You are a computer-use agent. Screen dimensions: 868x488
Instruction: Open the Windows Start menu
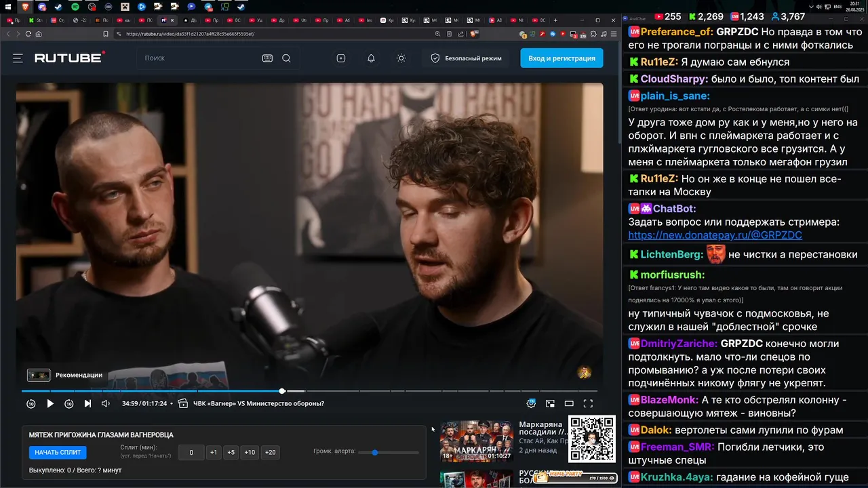(9, 6)
